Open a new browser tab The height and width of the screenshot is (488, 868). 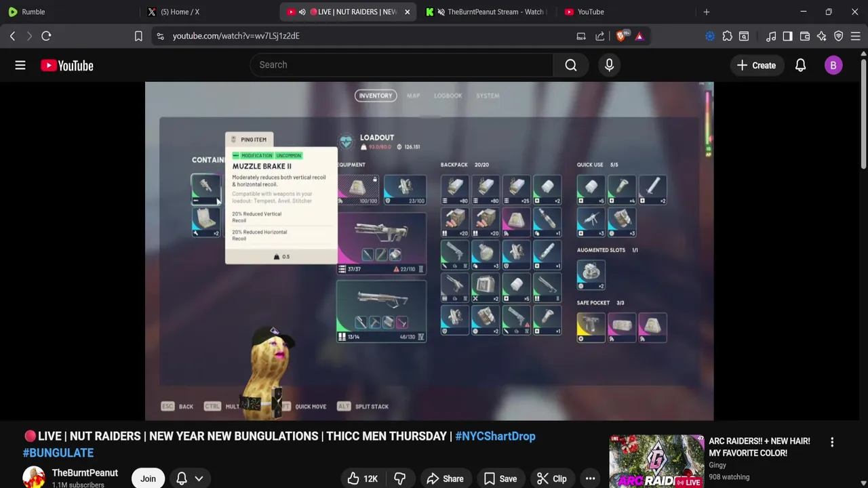point(707,12)
